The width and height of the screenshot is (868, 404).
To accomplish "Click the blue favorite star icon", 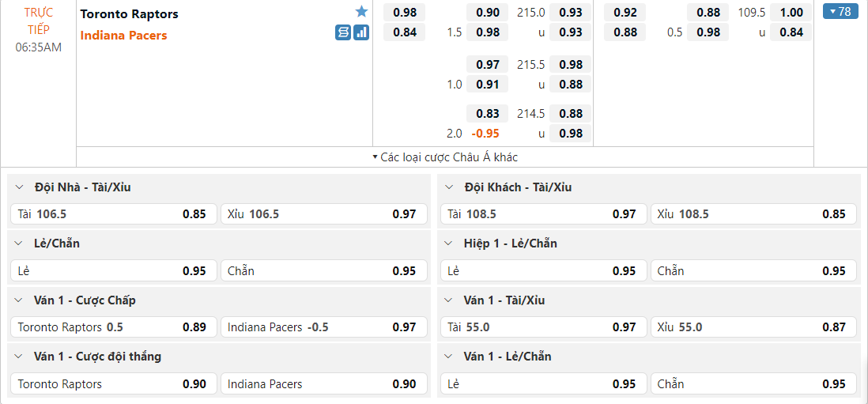I will [x=361, y=12].
